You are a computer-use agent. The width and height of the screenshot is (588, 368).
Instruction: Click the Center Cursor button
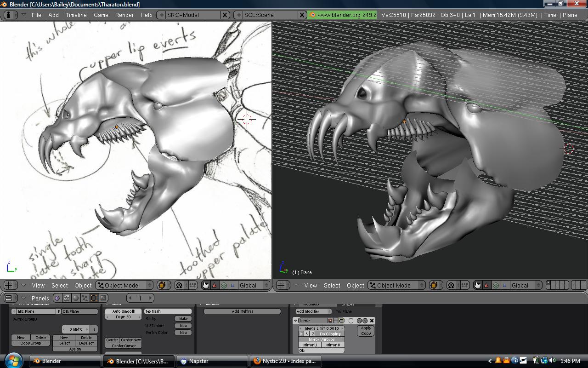124,346
